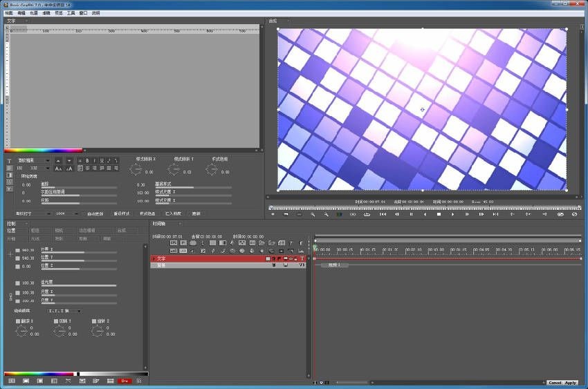
Task: Open the last menu in the menu bar
Action: tap(95, 13)
